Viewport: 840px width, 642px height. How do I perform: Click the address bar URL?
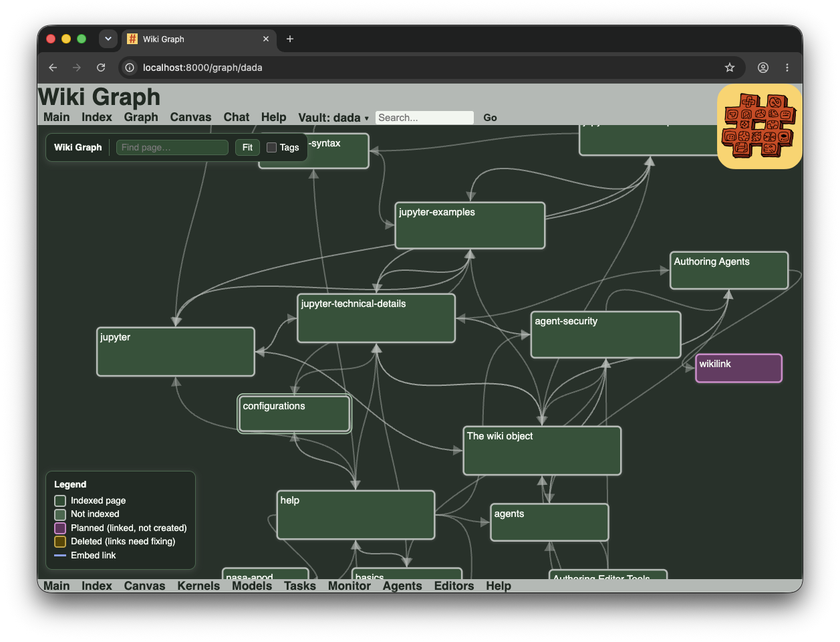pos(202,68)
